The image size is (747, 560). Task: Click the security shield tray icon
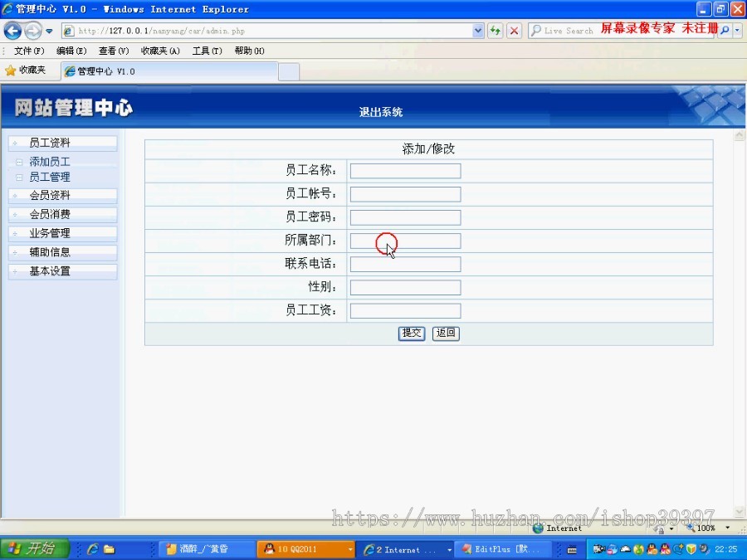pos(691,549)
